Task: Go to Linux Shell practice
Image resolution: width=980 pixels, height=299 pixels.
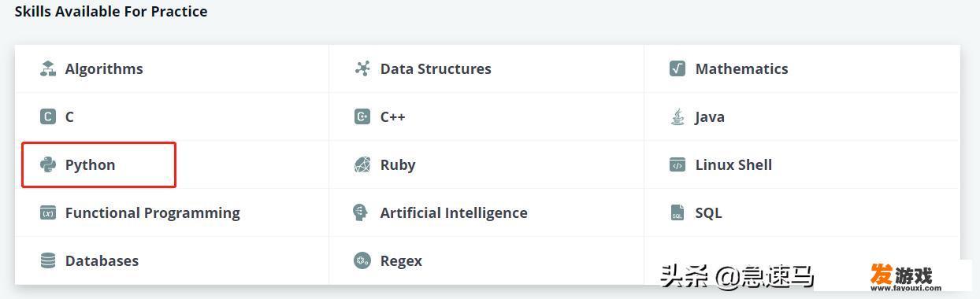Action: pyautogui.click(x=733, y=164)
